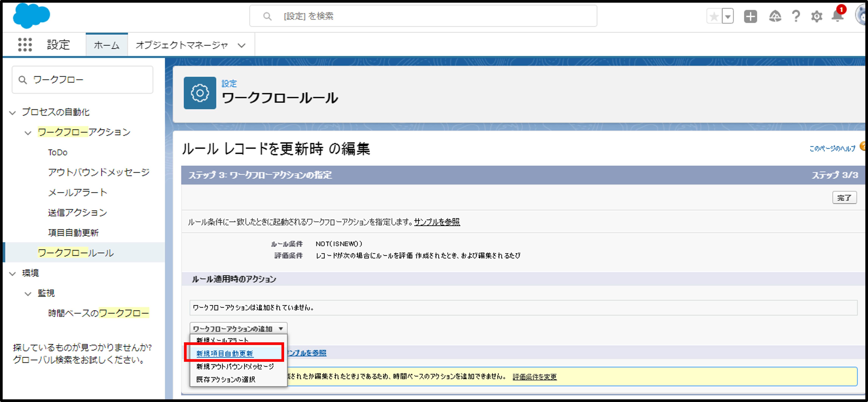Expand the オブジェクトマネージャ tab chevron
This screenshot has width=868, height=402.
(241, 45)
